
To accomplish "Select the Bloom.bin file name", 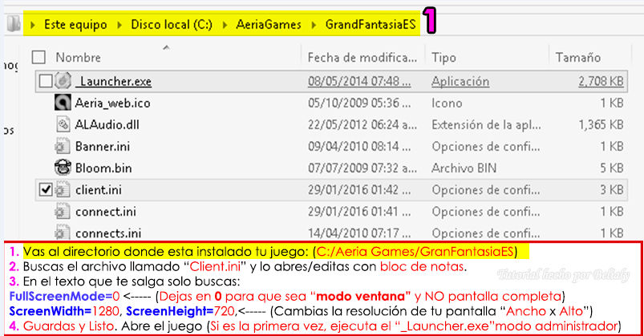I will click(x=103, y=168).
